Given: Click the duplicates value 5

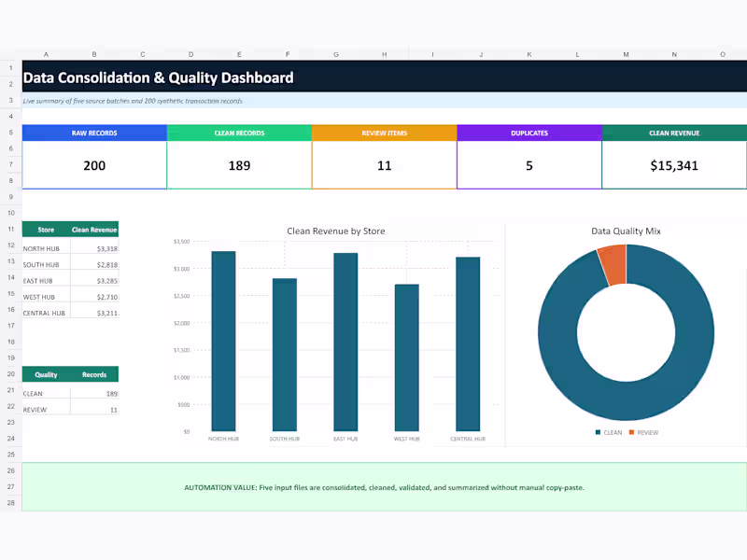Looking at the screenshot, I should coord(529,165).
